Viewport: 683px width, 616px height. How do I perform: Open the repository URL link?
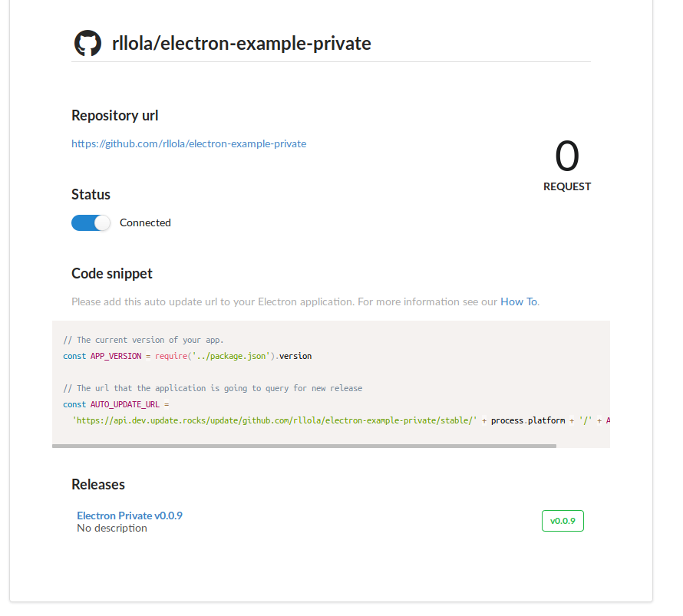pos(189,143)
